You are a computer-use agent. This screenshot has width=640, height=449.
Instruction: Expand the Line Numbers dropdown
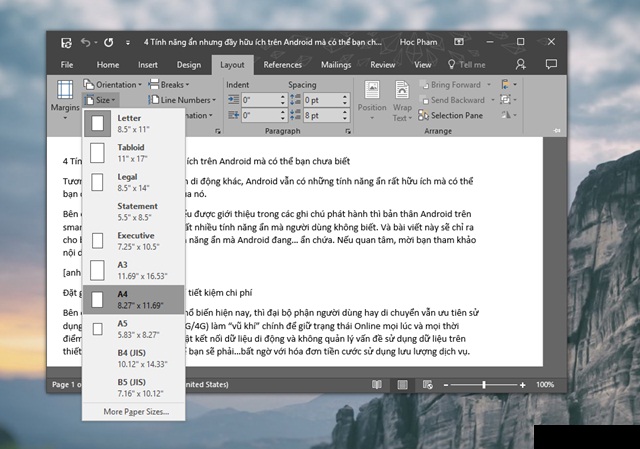[x=184, y=100]
